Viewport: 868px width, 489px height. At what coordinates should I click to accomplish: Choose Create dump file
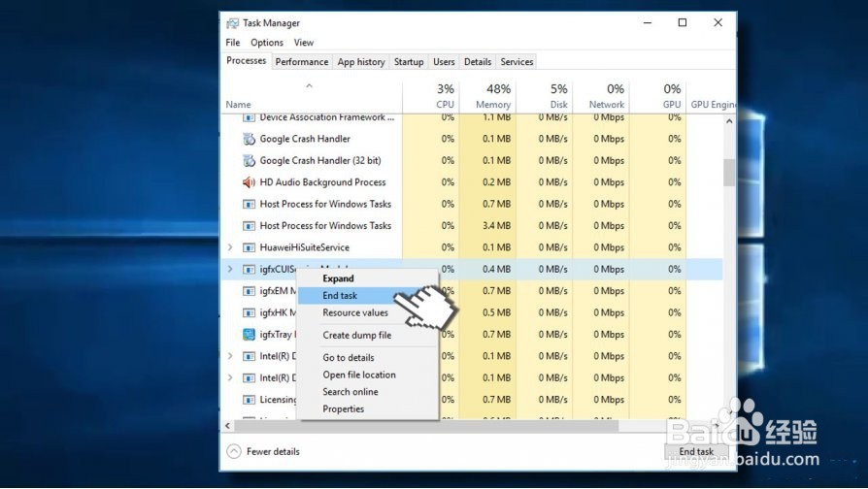pos(368,336)
